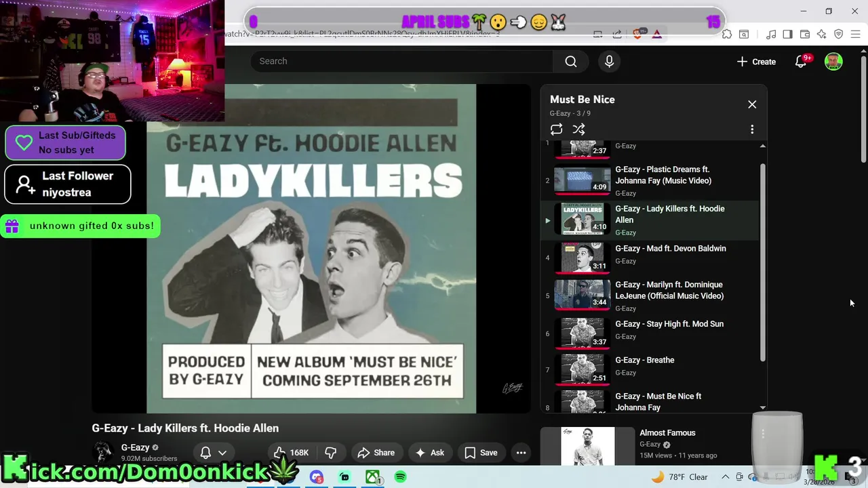
Task: Open browser extensions puzzle icon
Action: [726, 35]
